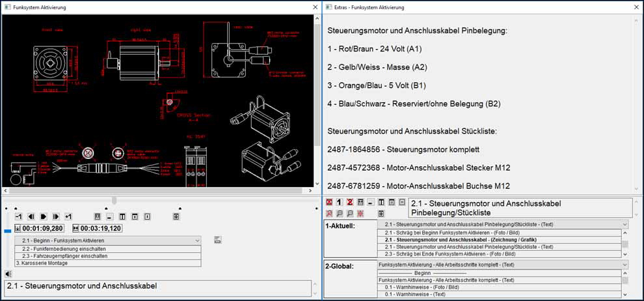This screenshot has height=301, width=644.
Task: Toggle the speaker mute icon
Action: click(x=8, y=274)
